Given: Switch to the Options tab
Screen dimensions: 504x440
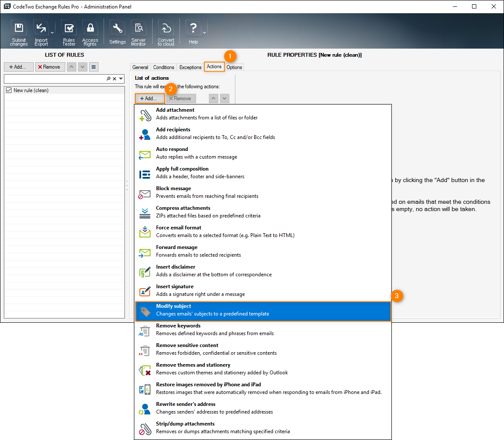Looking at the screenshot, I should 234,67.
